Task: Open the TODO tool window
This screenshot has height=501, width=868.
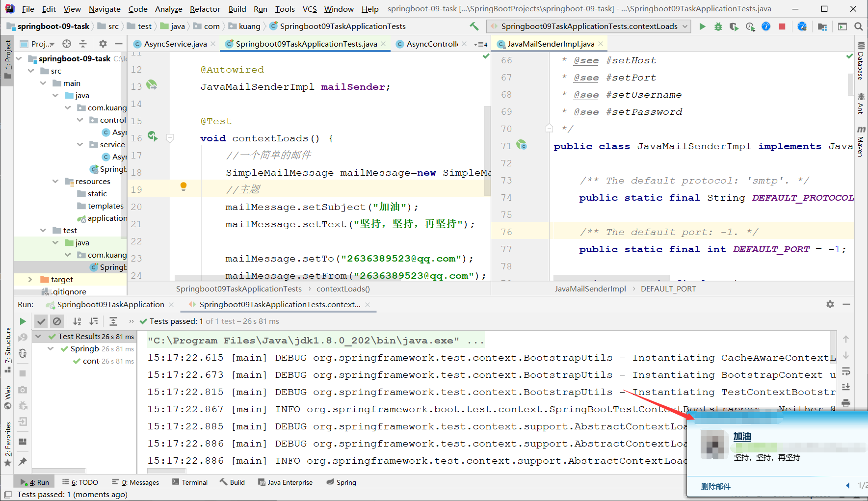Action: [80, 482]
